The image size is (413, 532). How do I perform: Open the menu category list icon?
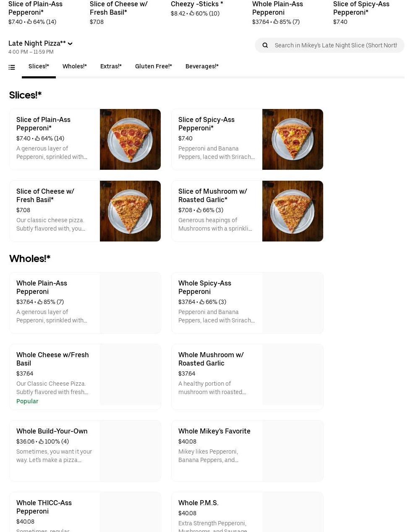[12, 67]
